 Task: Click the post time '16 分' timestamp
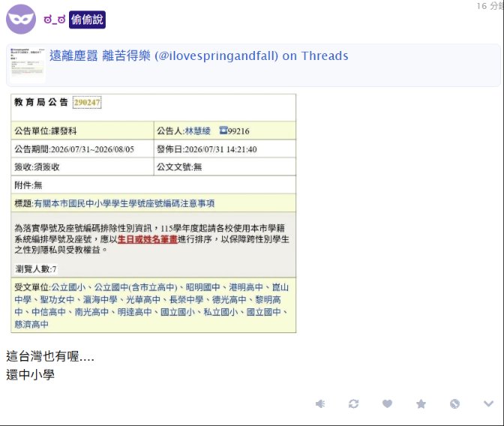pyautogui.click(x=490, y=6)
